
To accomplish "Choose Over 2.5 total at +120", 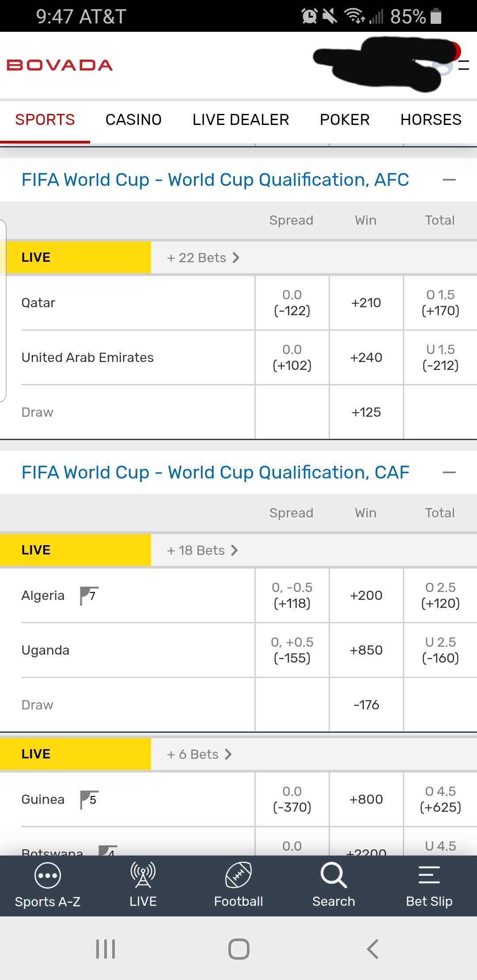I will [x=440, y=596].
